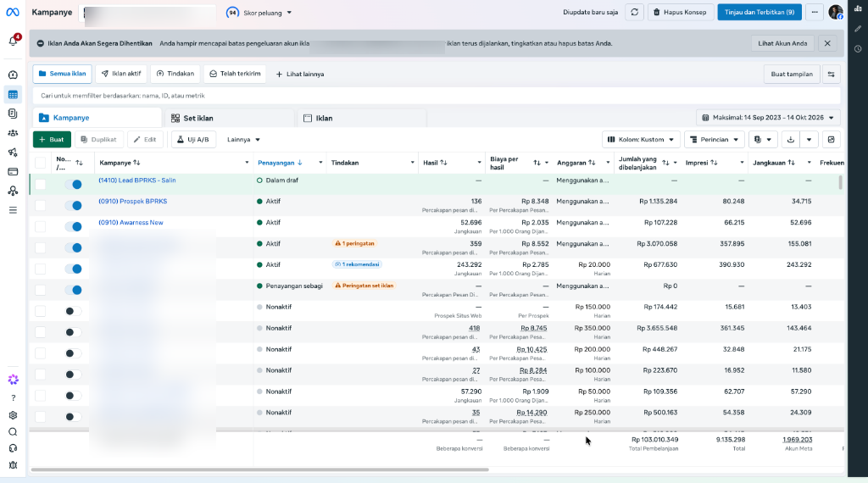This screenshot has height=483, width=868.
Task: Toggle off (0910) Awarness New campaign
Action: pyautogui.click(x=73, y=226)
